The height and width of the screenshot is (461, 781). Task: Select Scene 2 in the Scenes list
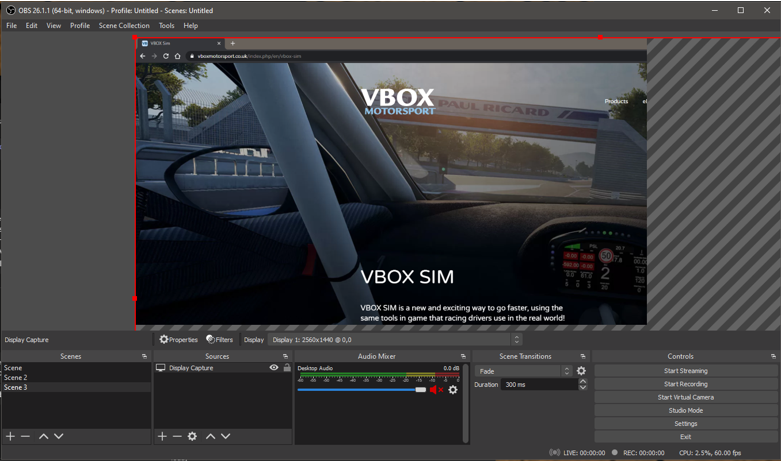[x=76, y=377]
